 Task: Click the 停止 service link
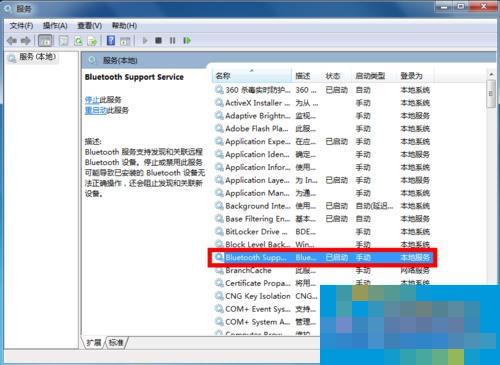pyautogui.click(x=92, y=100)
